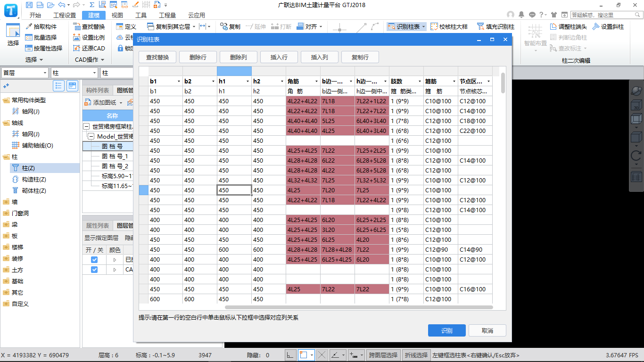Viewport: 644px width, 362px height.
Task: Select the 图 档 号_1 drawing row
Action: coord(115,156)
